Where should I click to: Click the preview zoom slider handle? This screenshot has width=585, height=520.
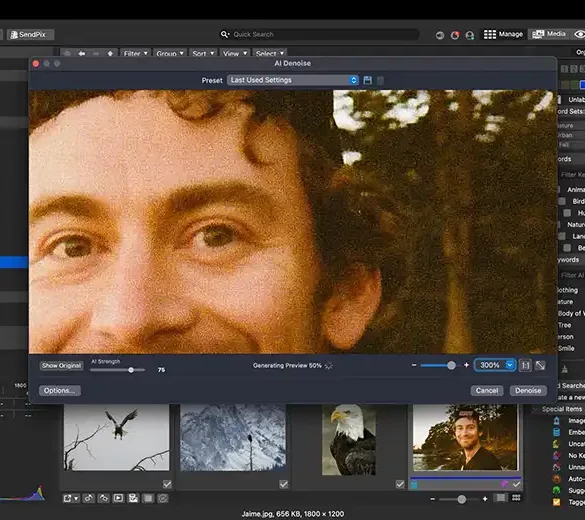pos(451,365)
